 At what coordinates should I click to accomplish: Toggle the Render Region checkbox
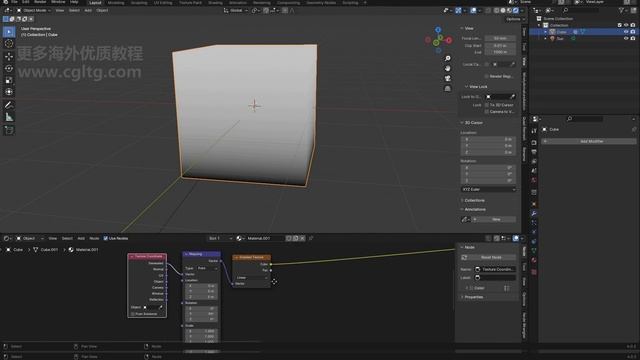point(487,76)
